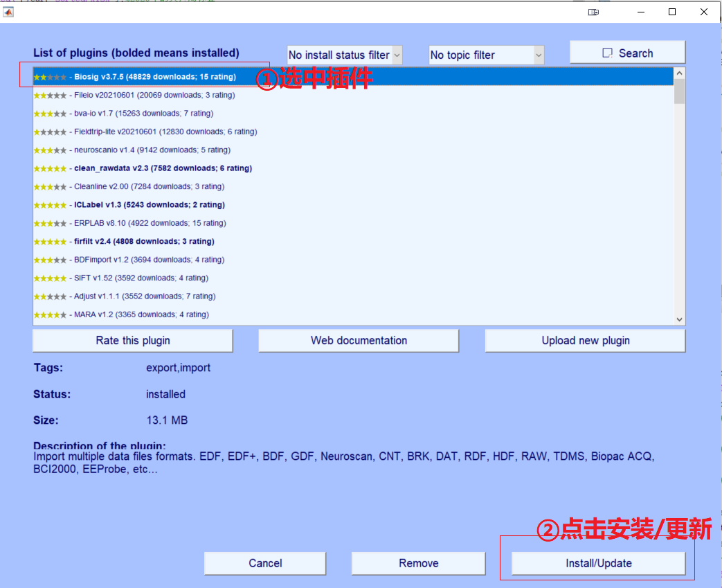Open Web documentation for the plugin
This screenshot has height=588, width=722.
pyautogui.click(x=358, y=340)
